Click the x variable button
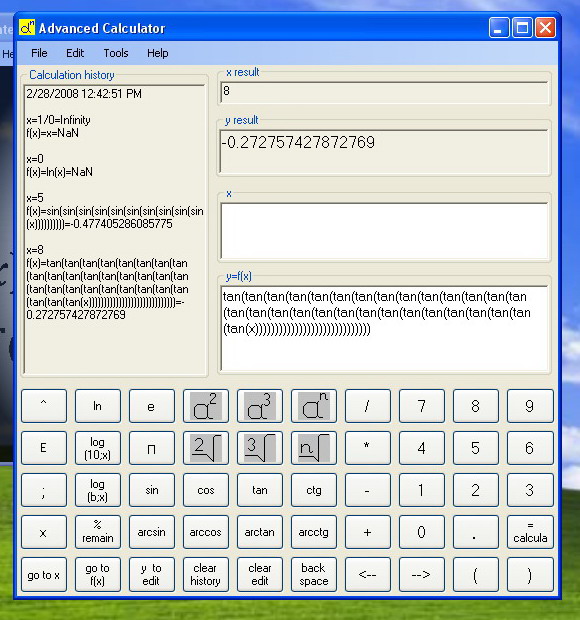The height and width of the screenshot is (620, 580). [x=44, y=532]
